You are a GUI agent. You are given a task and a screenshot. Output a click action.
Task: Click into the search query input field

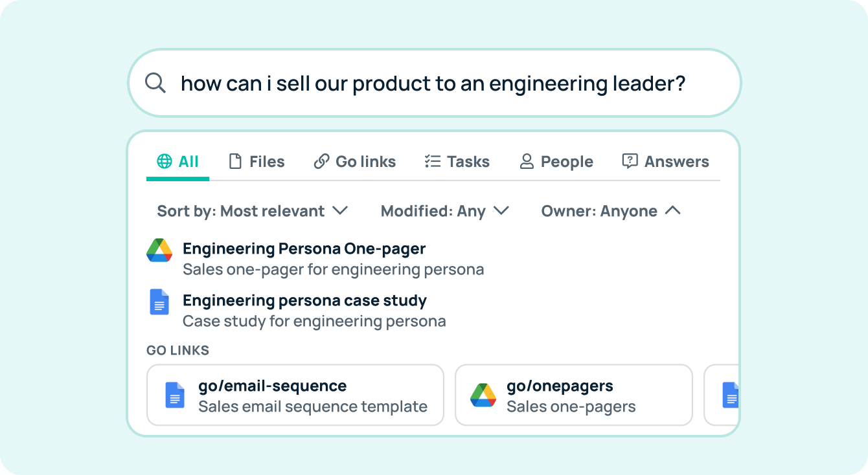pyautogui.click(x=433, y=83)
